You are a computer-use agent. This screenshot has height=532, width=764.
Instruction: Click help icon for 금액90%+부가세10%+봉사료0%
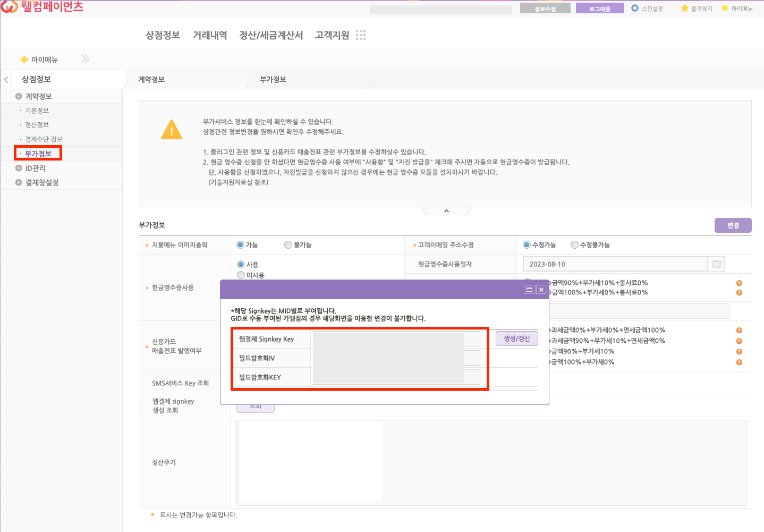(739, 283)
